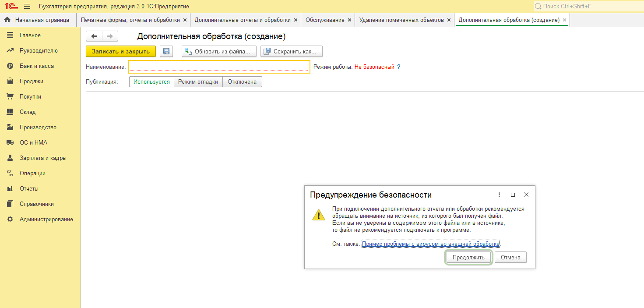Click Продолжить in the security warning
Viewport: 644px width, 308px height.
[468, 257]
